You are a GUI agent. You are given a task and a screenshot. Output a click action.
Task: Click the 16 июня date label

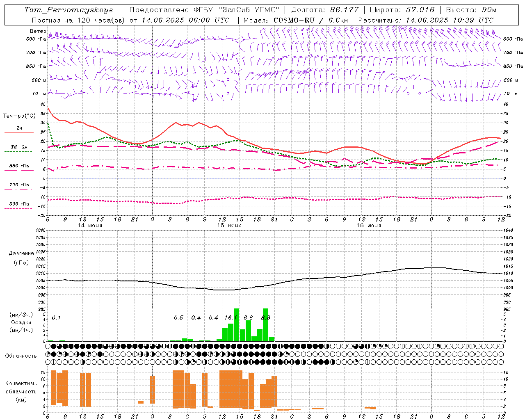pyautogui.click(x=369, y=226)
